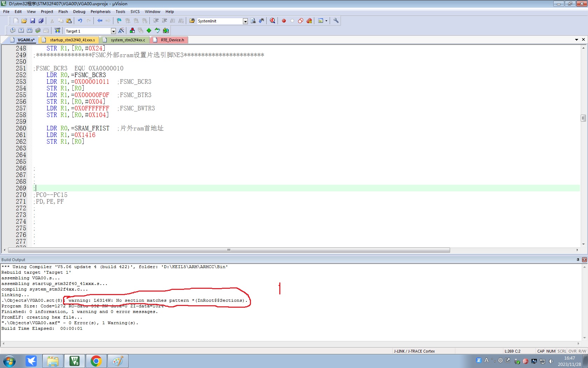The image size is (588, 368).
Task: Create a new file via toolbar icon
Action: [x=16, y=21]
